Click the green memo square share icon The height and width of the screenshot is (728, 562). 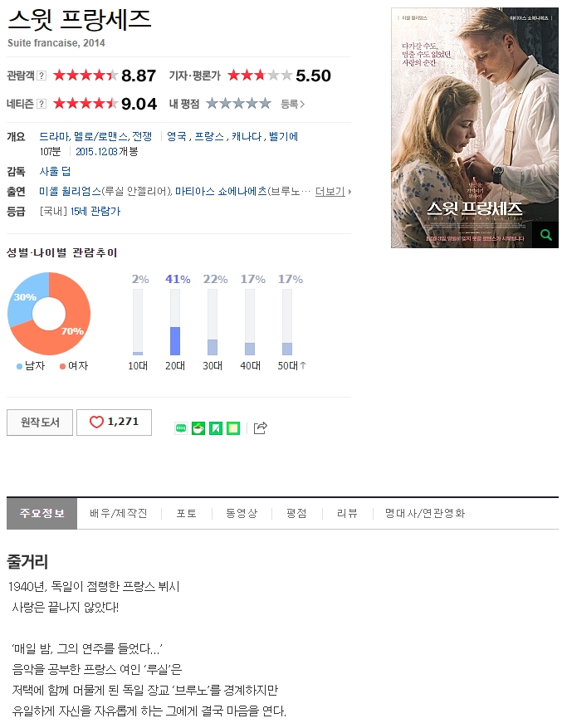tap(233, 428)
